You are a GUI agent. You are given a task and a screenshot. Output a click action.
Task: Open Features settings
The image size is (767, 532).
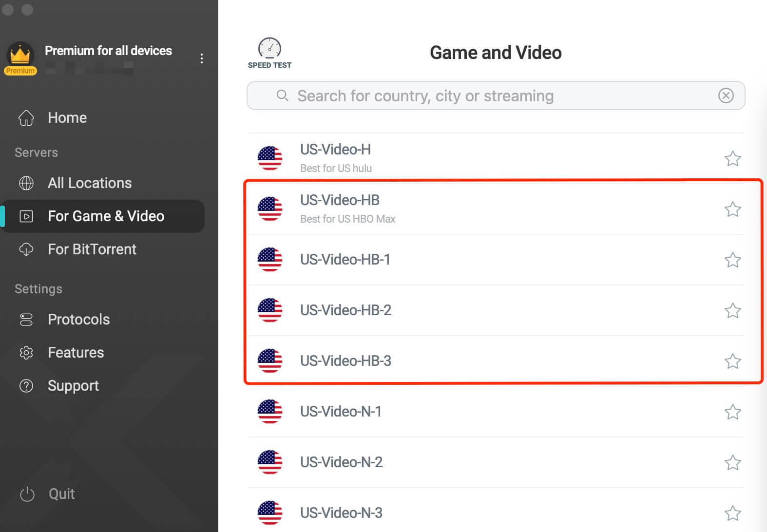click(x=102, y=353)
